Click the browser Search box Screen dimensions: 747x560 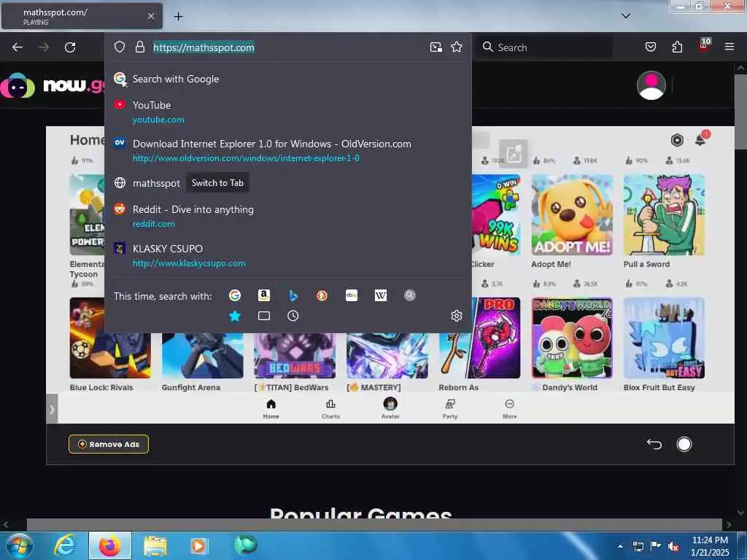pos(544,47)
